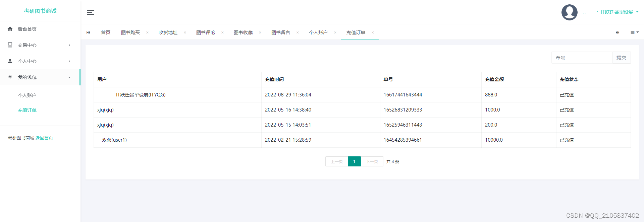Open 后台首页 in the sidebar
Screen dimensions: 644x222
(27, 29)
